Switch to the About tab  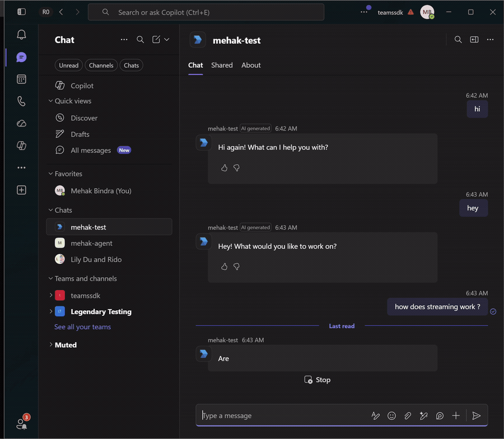[x=251, y=66]
